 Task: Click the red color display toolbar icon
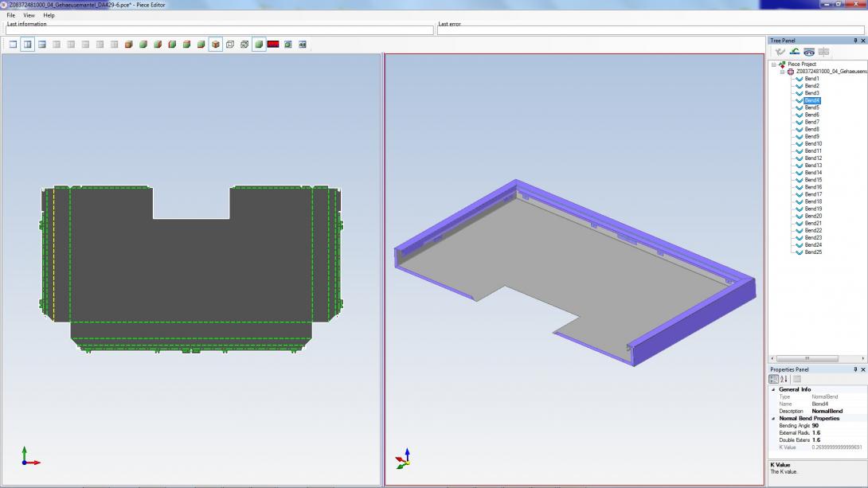point(273,45)
